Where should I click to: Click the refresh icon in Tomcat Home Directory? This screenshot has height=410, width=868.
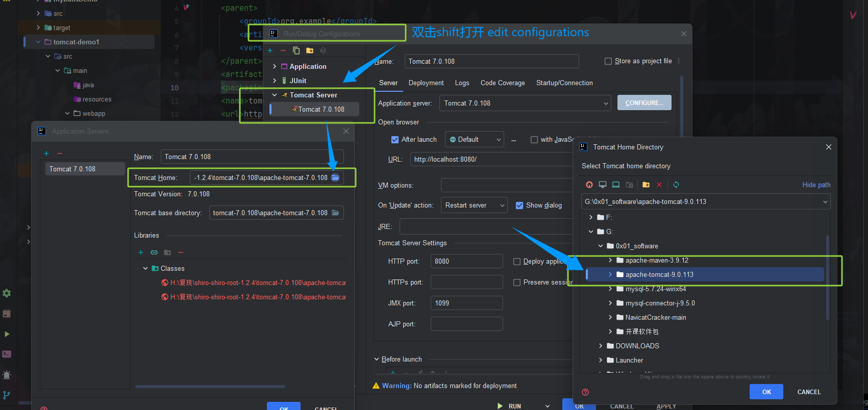pos(676,185)
